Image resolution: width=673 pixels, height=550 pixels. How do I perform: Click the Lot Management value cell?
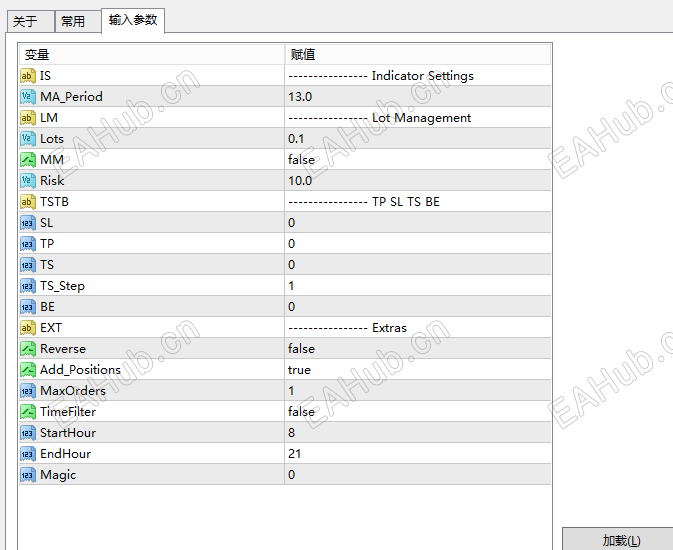tap(418, 118)
